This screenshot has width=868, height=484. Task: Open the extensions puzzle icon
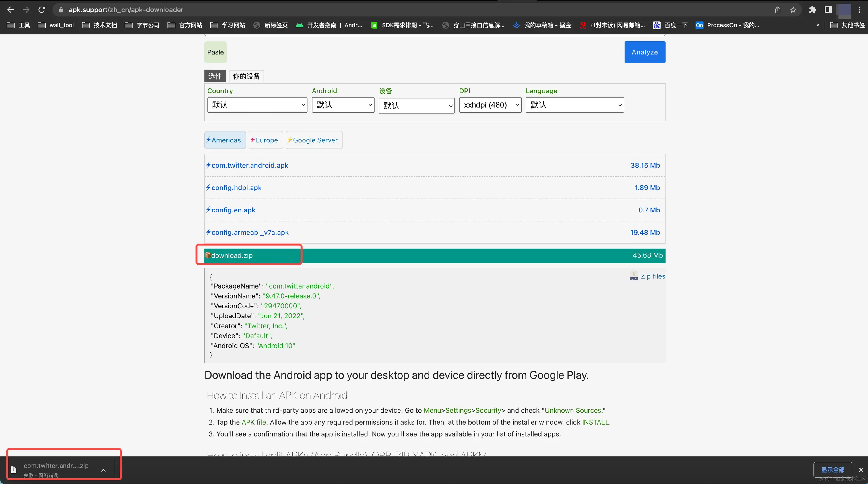(x=812, y=10)
